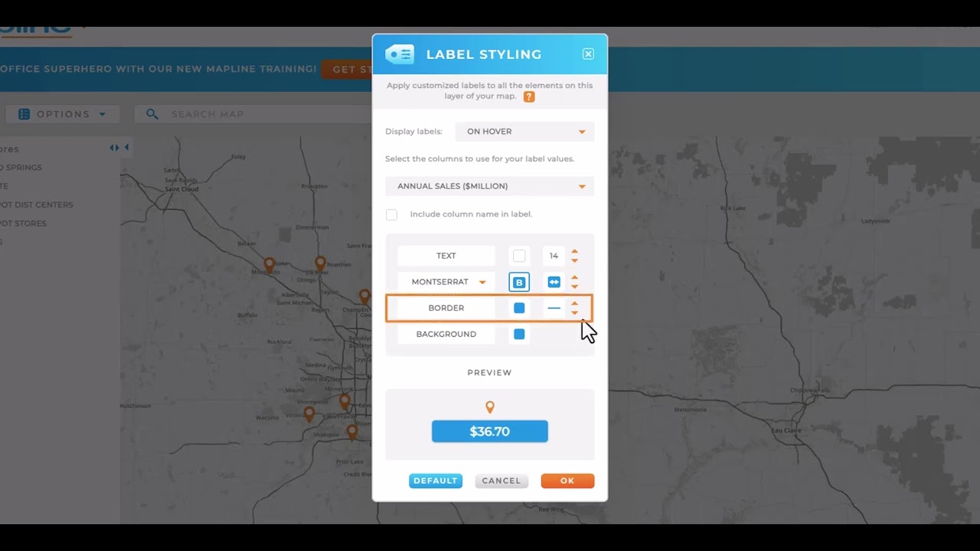Viewport: 980px width, 551px height.
Task: Open the blue border color swatch
Action: tap(519, 308)
